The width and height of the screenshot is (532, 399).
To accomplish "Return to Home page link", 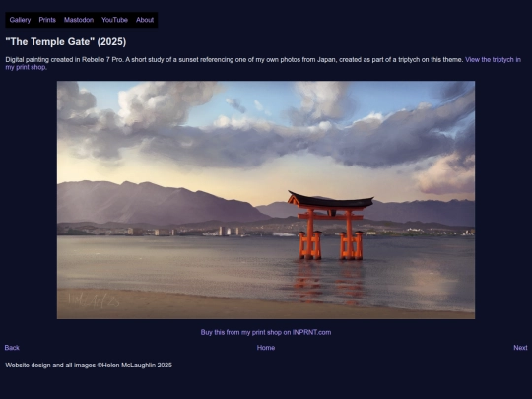I will pos(266,348).
